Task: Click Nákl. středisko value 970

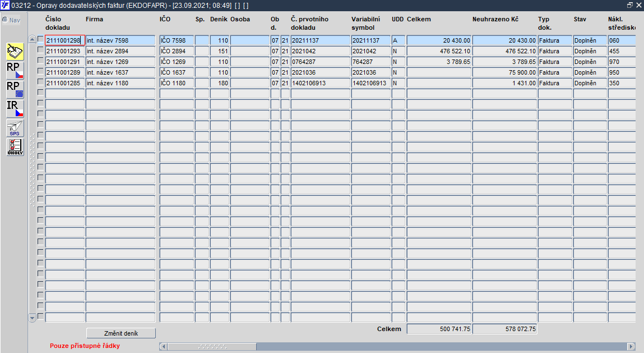Action: 622,62
